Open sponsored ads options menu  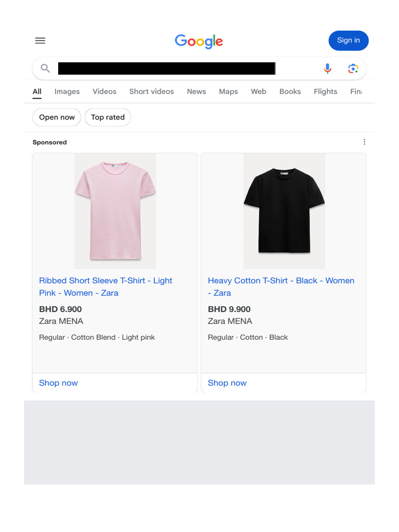coord(364,142)
